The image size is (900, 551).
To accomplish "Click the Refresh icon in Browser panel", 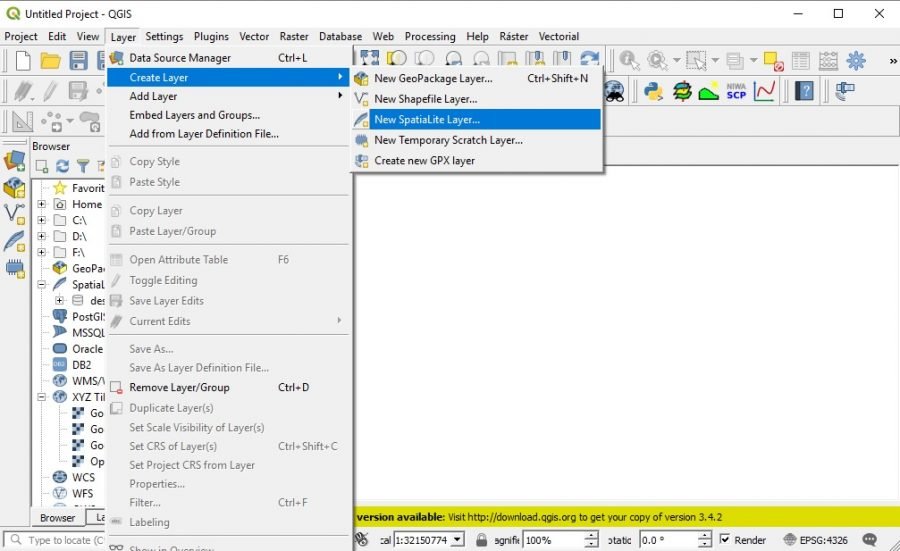I will point(62,166).
